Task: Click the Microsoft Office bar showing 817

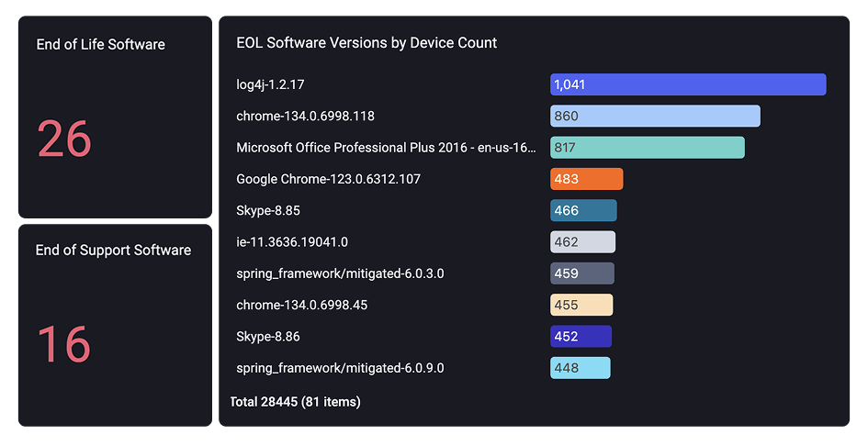Action: [648, 148]
